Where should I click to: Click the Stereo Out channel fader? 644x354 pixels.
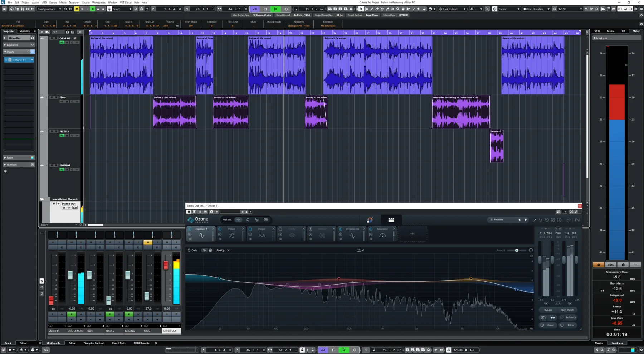166,266
